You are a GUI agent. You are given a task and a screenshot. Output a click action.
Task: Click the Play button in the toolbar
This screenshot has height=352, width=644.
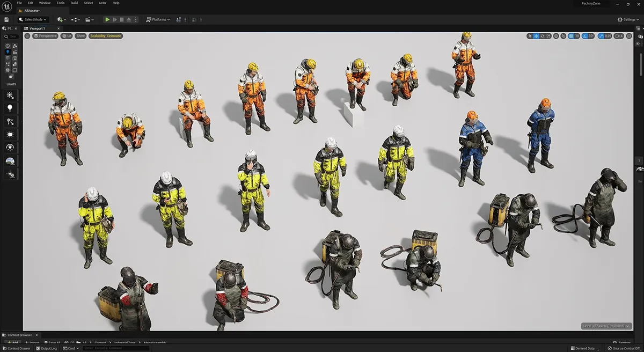coord(107,19)
